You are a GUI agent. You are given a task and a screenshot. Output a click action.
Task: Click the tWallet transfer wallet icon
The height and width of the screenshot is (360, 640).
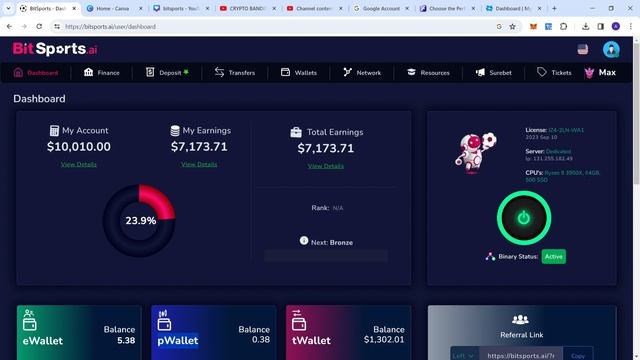[x=299, y=320]
